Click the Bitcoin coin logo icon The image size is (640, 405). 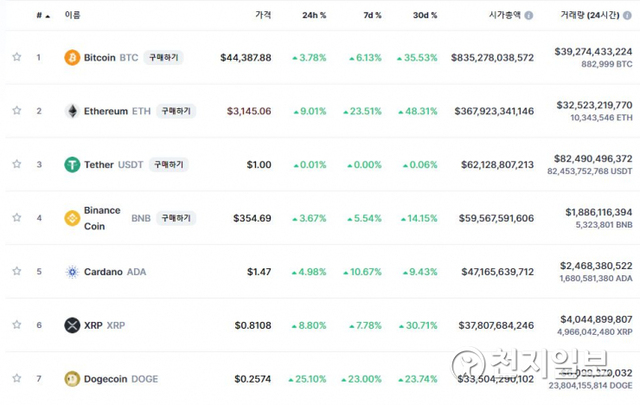coord(72,58)
